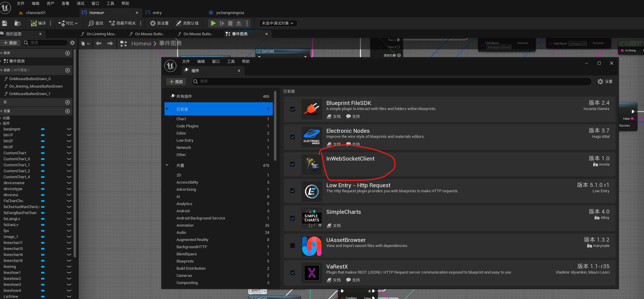
Task: Click type color pill of fps variable
Action: point(43,231)
